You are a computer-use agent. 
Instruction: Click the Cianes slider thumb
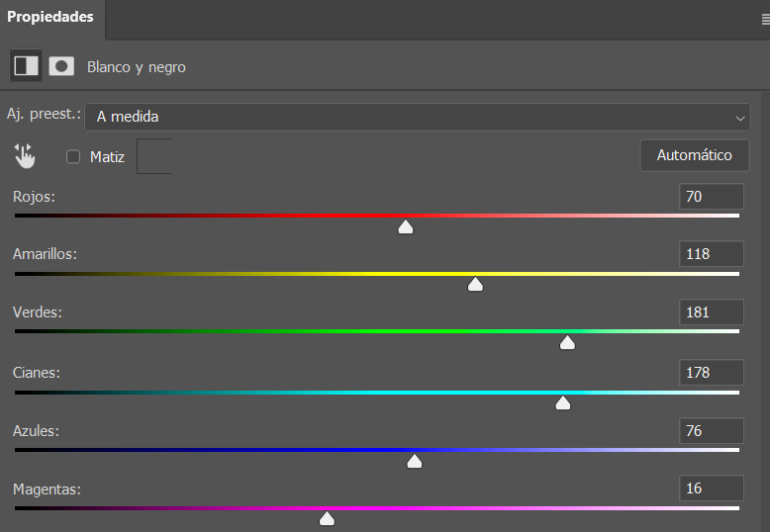tap(563, 402)
